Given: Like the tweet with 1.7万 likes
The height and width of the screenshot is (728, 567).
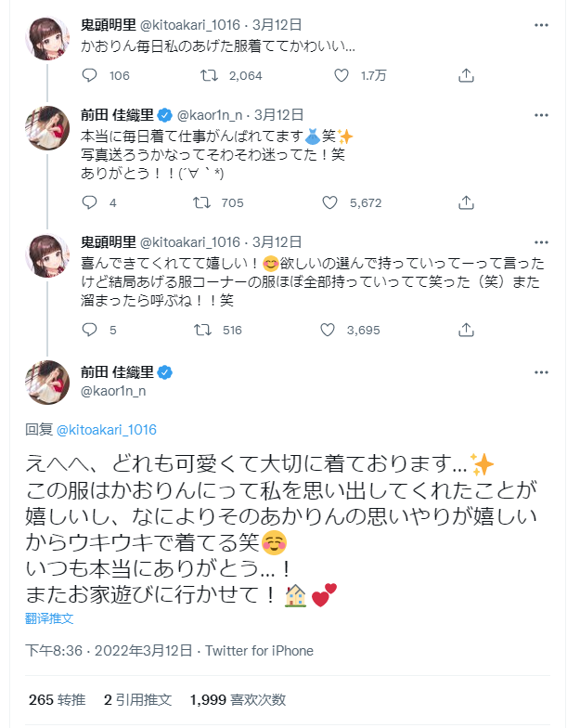Looking at the screenshot, I should pyautogui.click(x=341, y=76).
